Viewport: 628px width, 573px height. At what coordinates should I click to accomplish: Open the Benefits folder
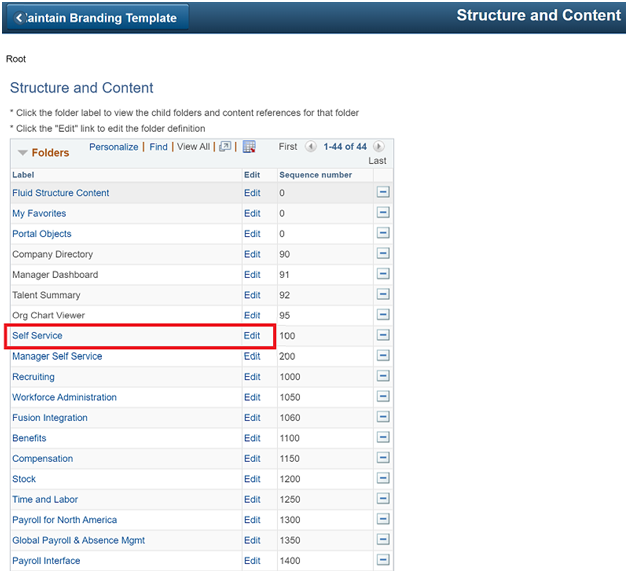(x=29, y=438)
